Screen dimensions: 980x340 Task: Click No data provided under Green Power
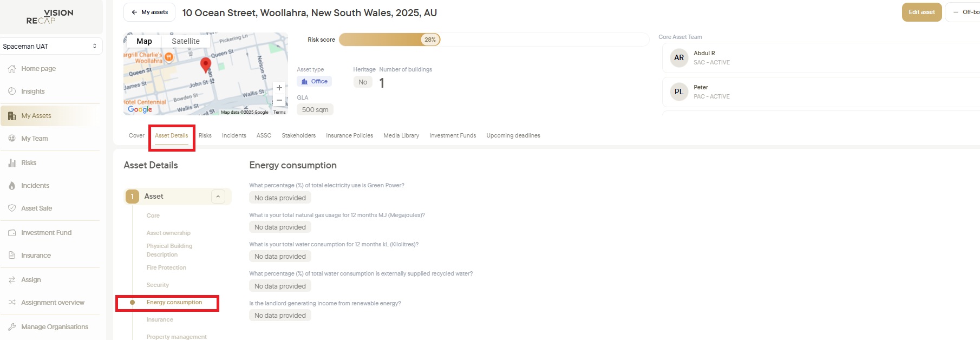tap(280, 198)
